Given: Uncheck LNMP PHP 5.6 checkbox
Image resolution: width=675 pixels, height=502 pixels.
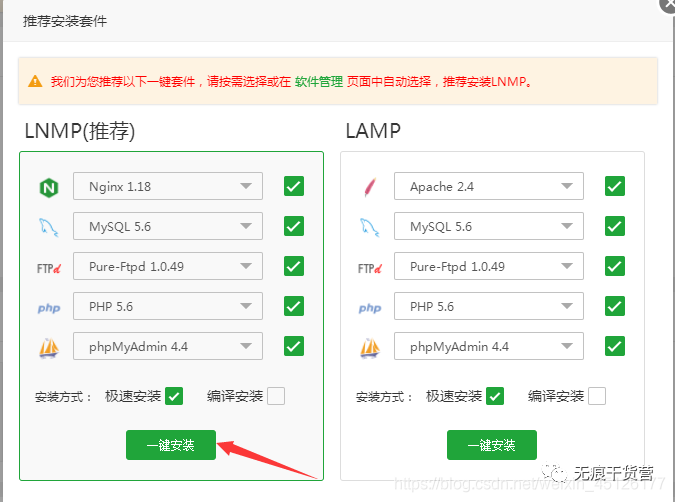Looking at the screenshot, I should click(x=294, y=306).
